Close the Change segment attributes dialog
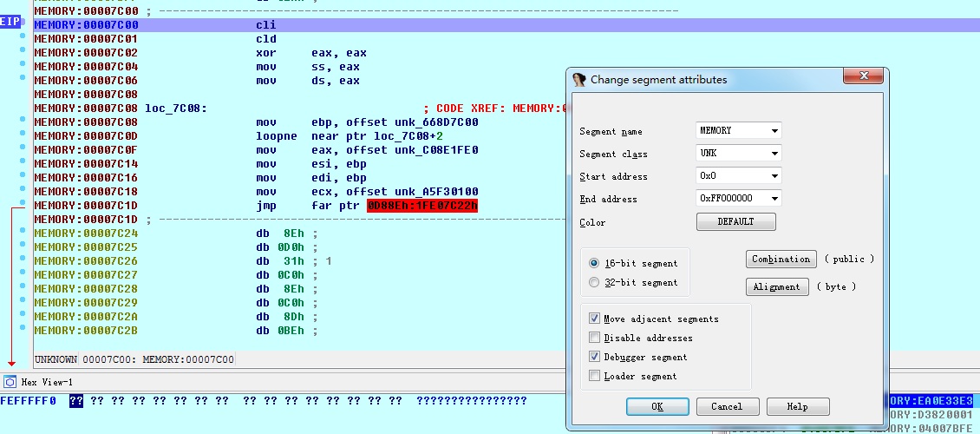Image resolution: width=980 pixels, height=434 pixels. [x=863, y=76]
